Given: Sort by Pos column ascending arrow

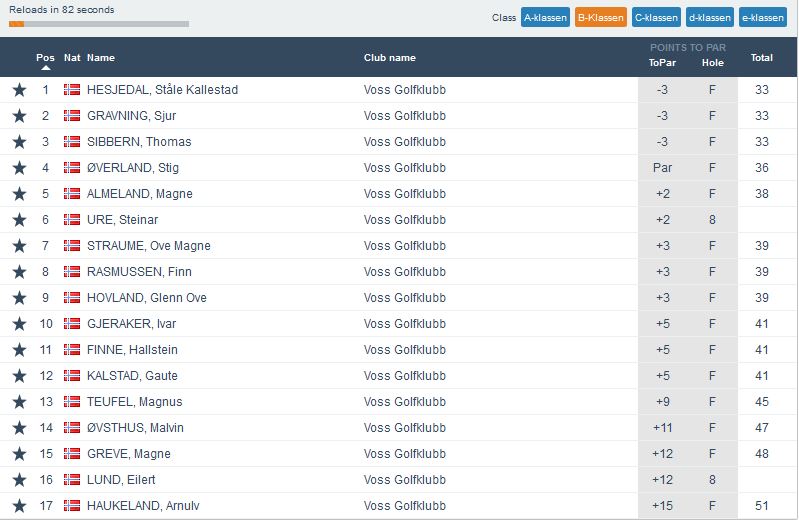Looking at the screenshot, I should click(45, 68).
